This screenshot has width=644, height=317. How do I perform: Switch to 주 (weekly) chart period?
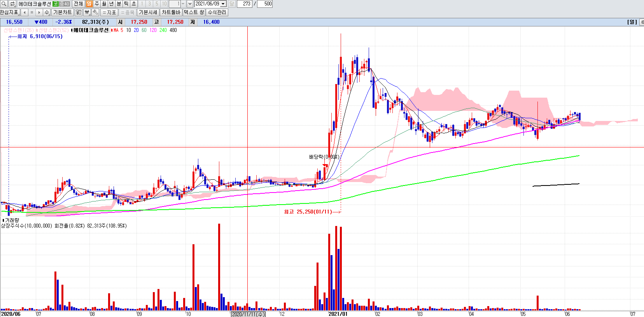(x=97, y=4)
